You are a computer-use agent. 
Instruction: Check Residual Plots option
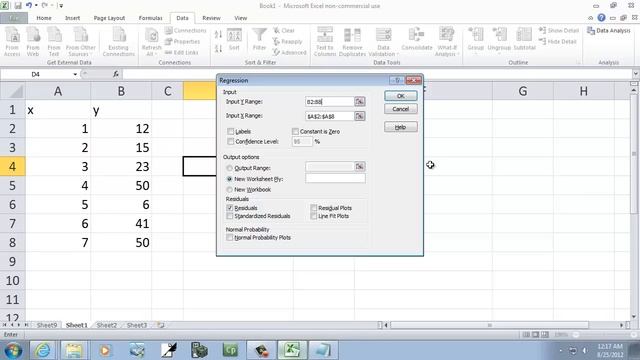click(313, 208)
